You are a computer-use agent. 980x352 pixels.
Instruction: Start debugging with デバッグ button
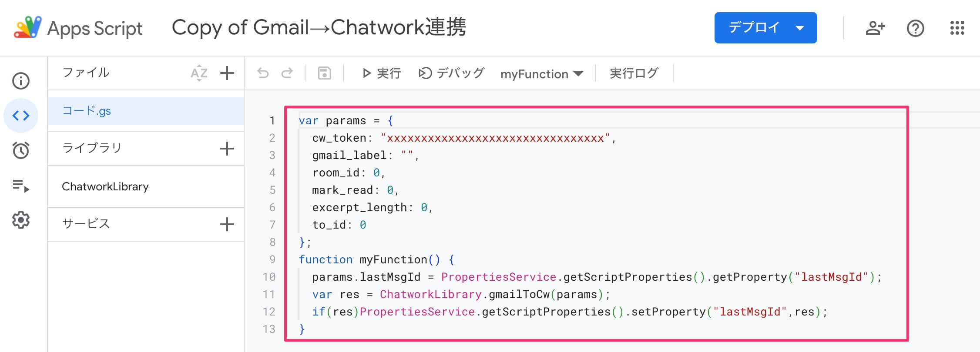coord(451,73)
